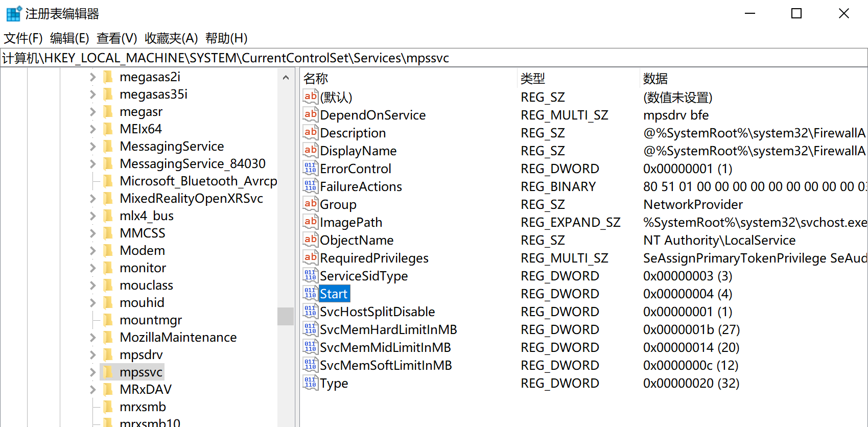The height and width of the screenshot is (427, 868).
Task: Click the folder icon of MMCSS key
Action: (108, 233)
